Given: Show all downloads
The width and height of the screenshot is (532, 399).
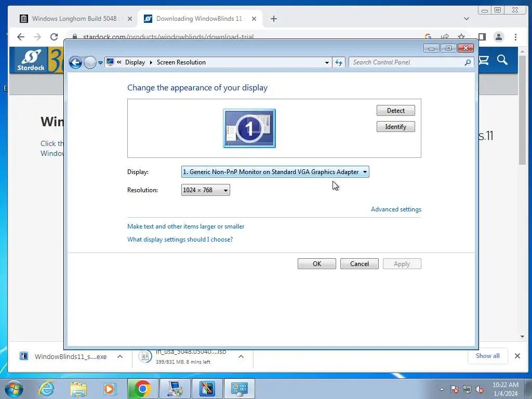Looking at the screenshot, I should click(x=487, y=356).
